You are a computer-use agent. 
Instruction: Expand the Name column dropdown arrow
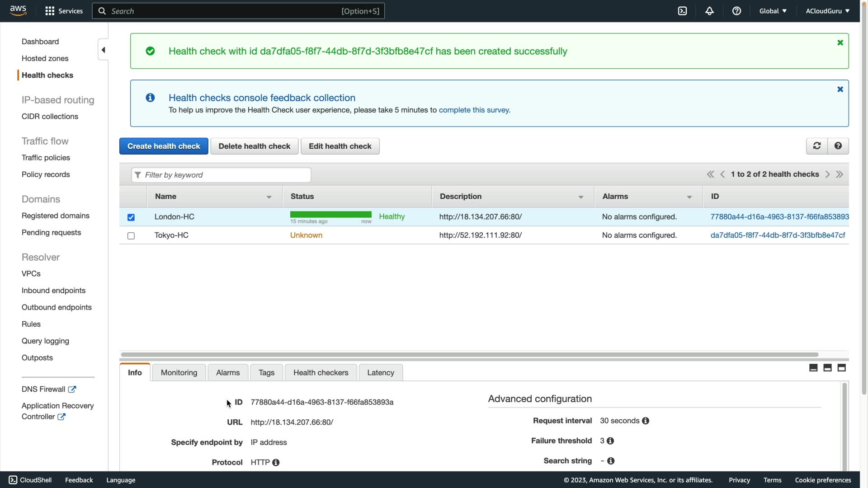tap(269, 197)
